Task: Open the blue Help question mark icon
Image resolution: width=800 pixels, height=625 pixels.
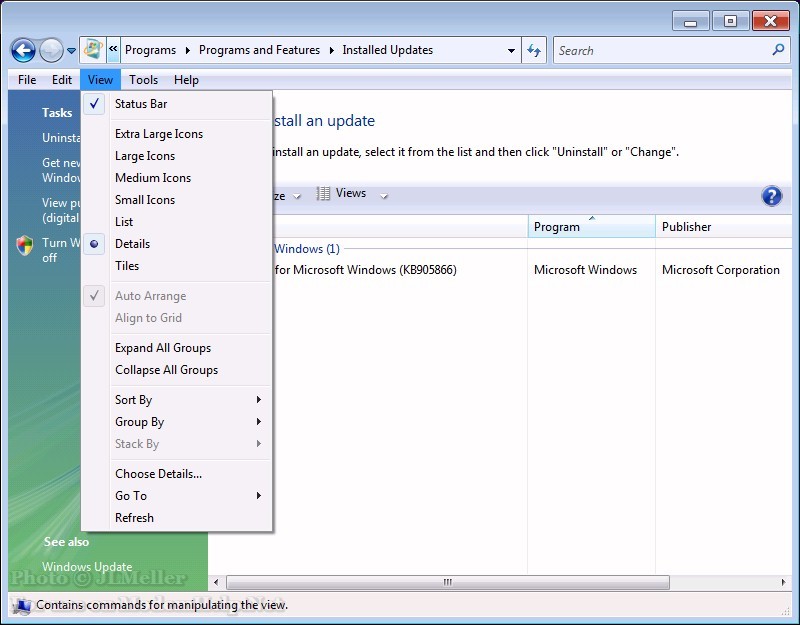Action: click(x=771, y=196)
